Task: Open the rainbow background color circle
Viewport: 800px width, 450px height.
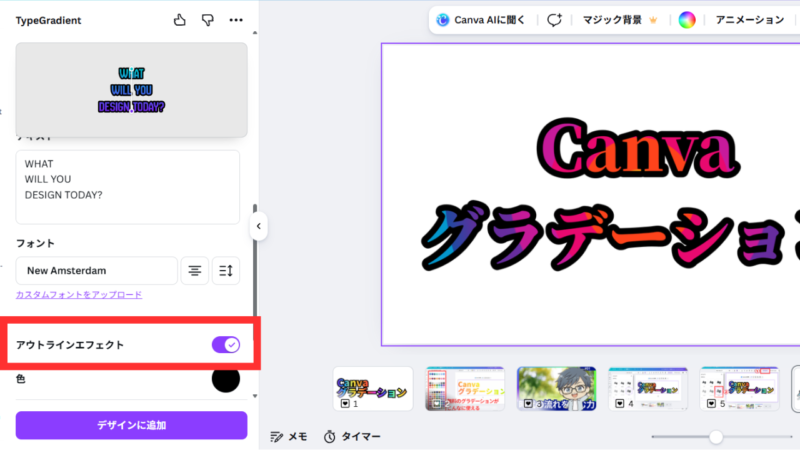Action: click(x=687, y=20)
